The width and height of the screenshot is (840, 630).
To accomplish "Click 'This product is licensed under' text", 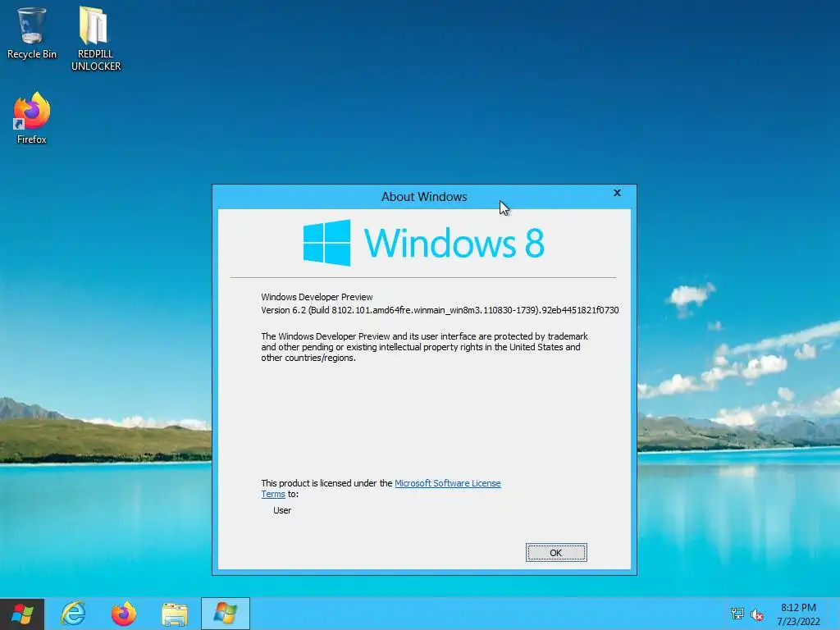I will click(x=326, y=483).
